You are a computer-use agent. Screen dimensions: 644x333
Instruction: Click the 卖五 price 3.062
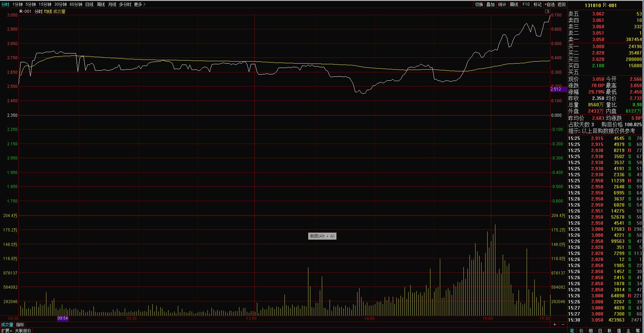(x=598, y=14)
